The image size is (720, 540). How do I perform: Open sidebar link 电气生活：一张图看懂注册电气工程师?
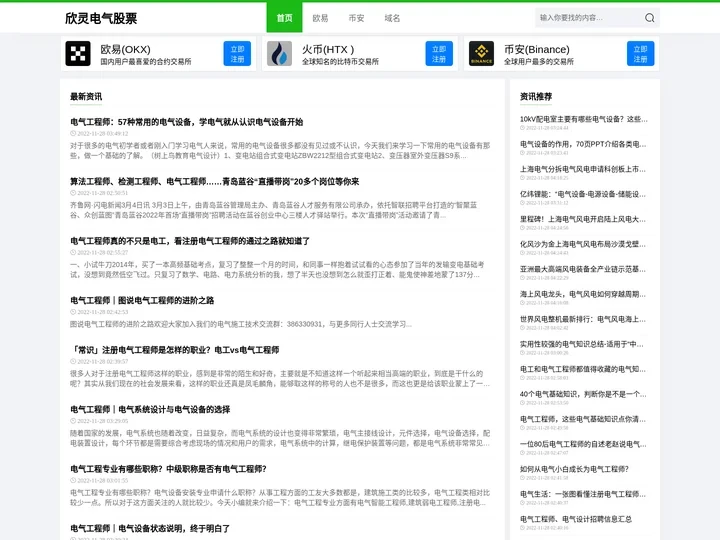click(x=583, y=494)
